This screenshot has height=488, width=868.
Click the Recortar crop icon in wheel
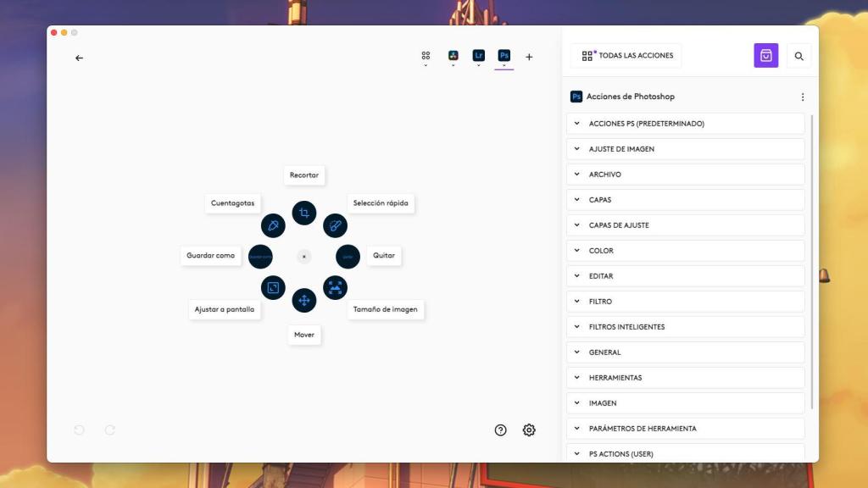coord(304,213)
